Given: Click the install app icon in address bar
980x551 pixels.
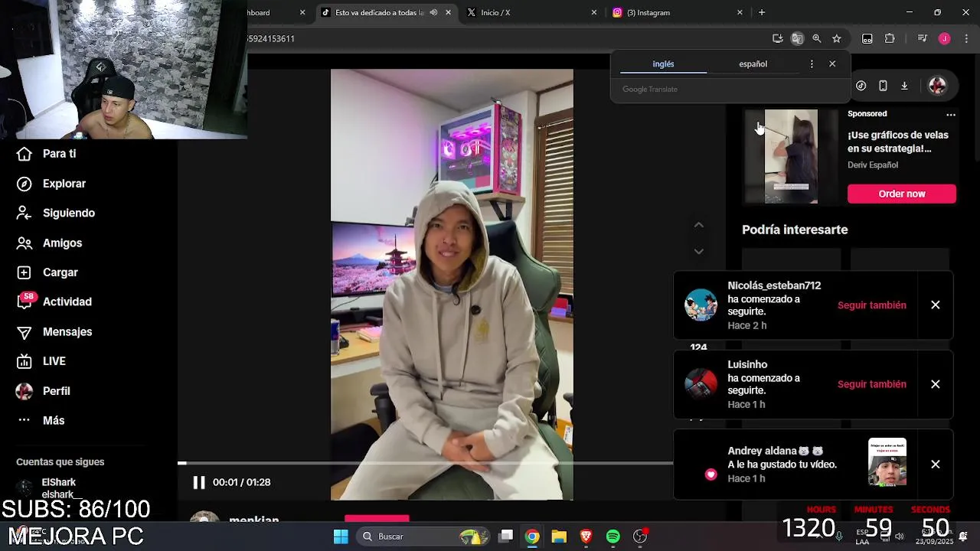Looking at the screenshot, I should (x=777, y=38).
